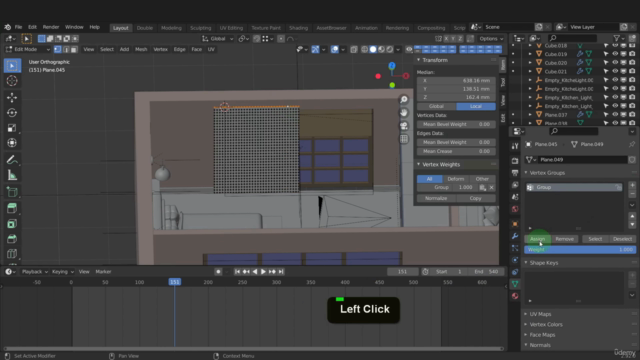
Task: Open Object Data properties tab
Action: pos(515,284)
